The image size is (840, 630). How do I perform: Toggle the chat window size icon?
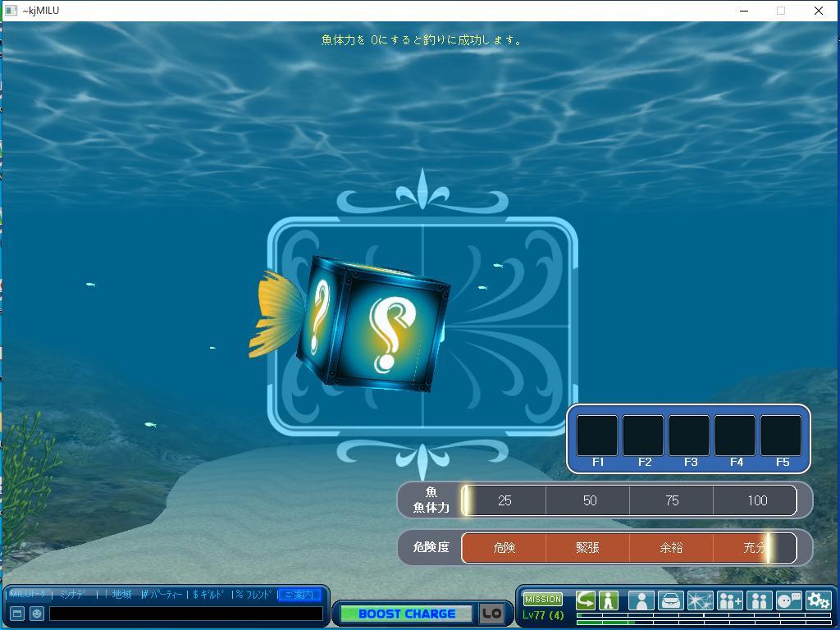tap(17, 614)
